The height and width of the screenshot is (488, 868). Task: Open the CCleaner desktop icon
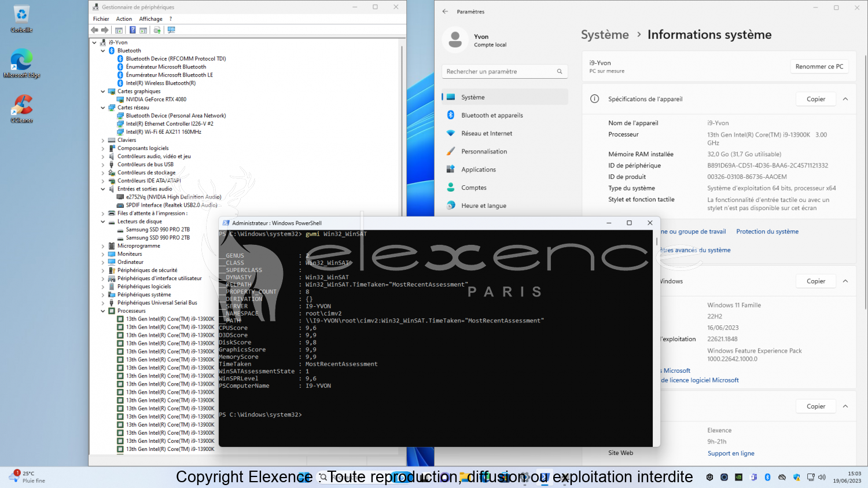point(21,109)
